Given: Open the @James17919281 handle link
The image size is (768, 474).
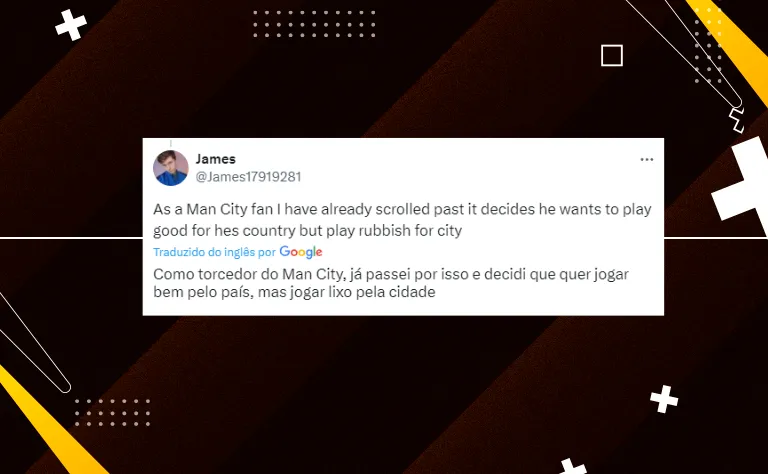Looking at the screenshot, I should click(x=248, y=177).
